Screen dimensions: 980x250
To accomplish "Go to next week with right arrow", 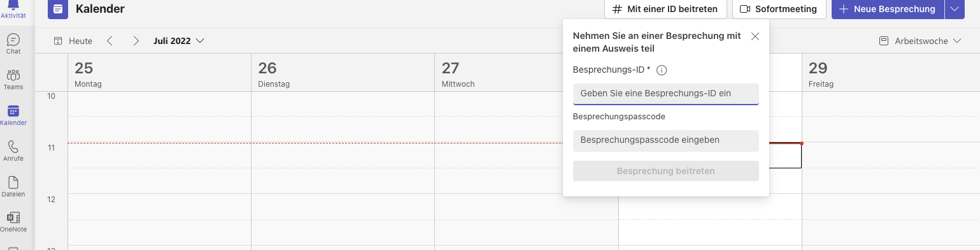I will (136, 41).
